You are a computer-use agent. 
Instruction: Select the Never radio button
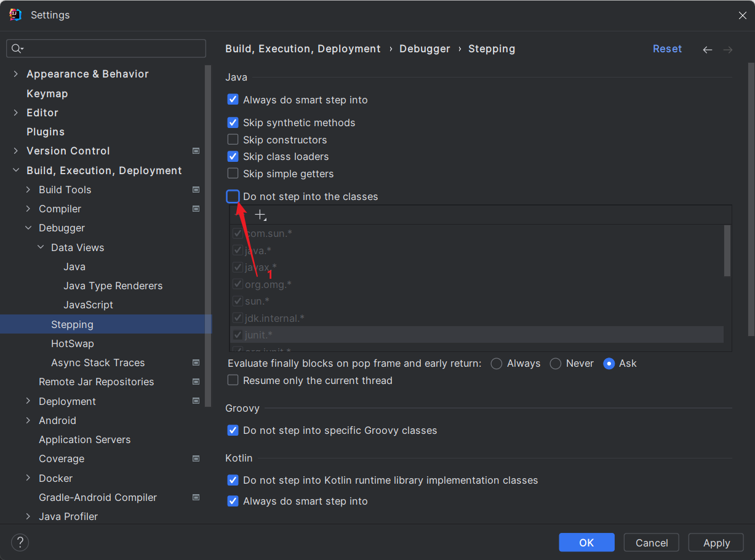click(556, 364)
